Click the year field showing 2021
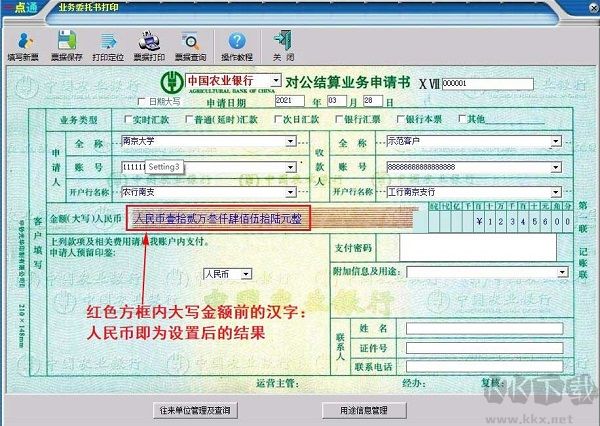The height and width of the screenshot is (426, 600). coord(290,101)
